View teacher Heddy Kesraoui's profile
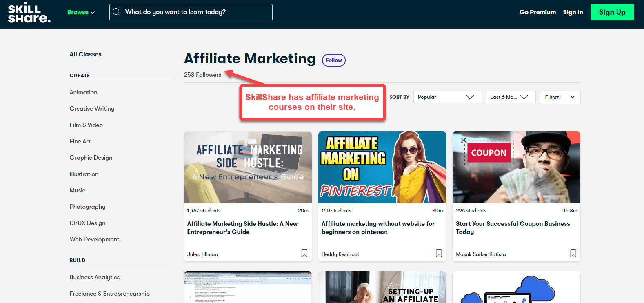The image size is (644, 303). [x=340, y=254]
